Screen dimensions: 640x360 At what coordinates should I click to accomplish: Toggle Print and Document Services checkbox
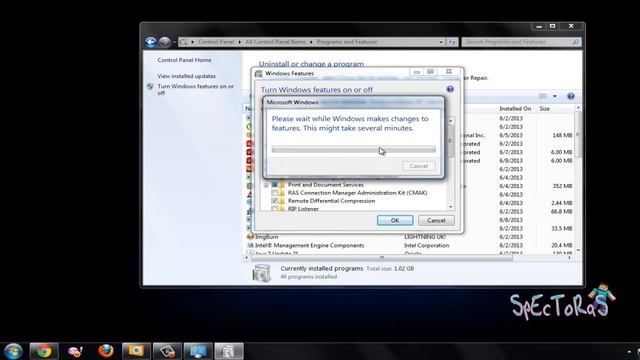coord(274,185)
